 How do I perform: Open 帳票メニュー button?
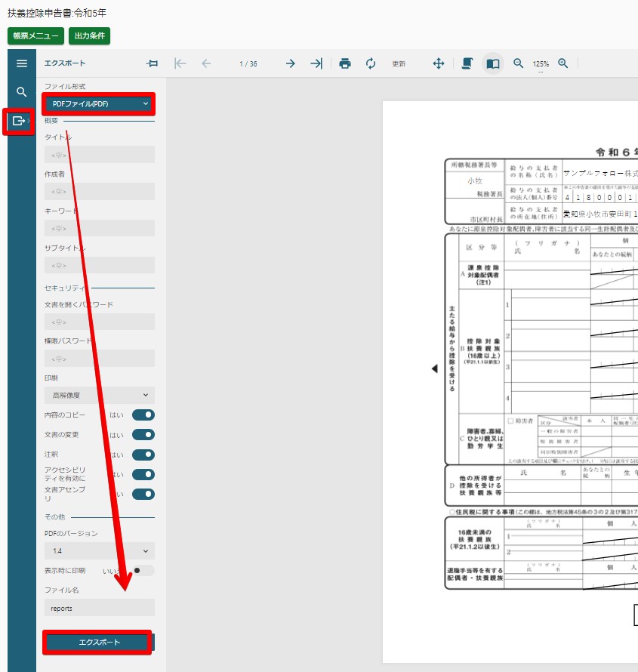[x=35, y=35]
